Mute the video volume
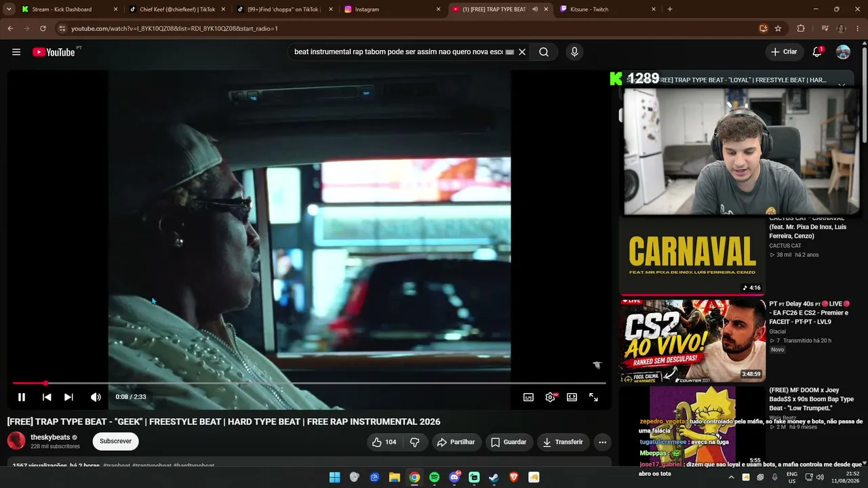 click(96, 397)
